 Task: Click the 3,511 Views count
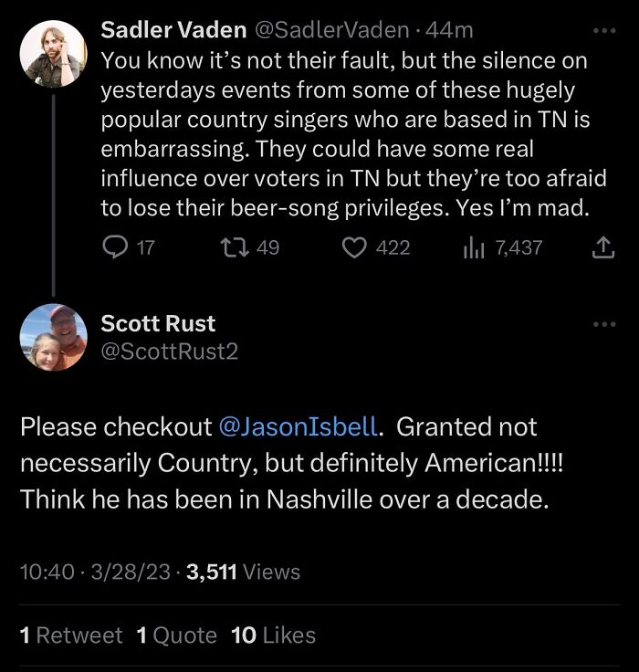coord(243,572)
